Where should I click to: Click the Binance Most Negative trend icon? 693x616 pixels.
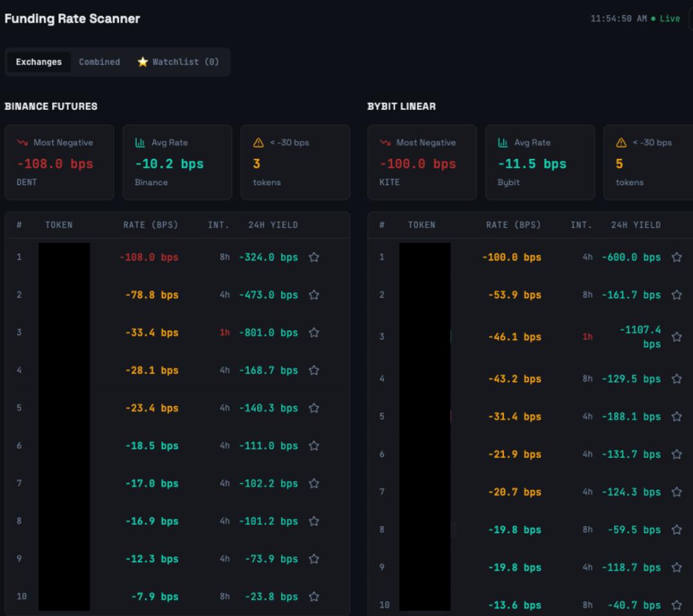tap(22, 142)
